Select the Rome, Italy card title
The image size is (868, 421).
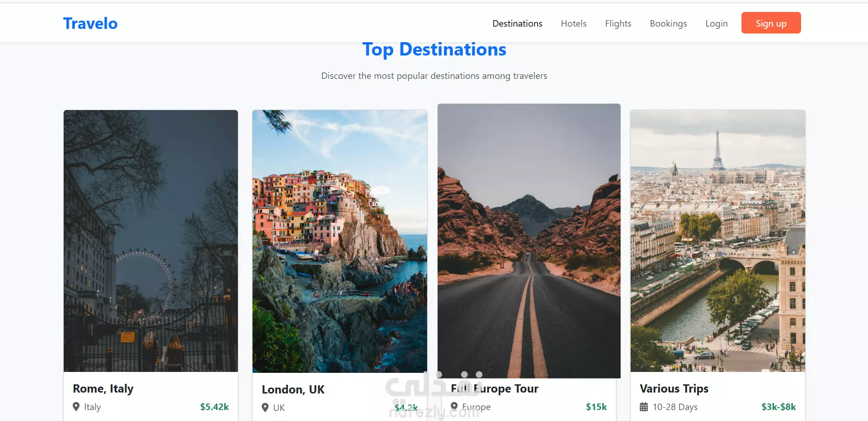[103, 389]
